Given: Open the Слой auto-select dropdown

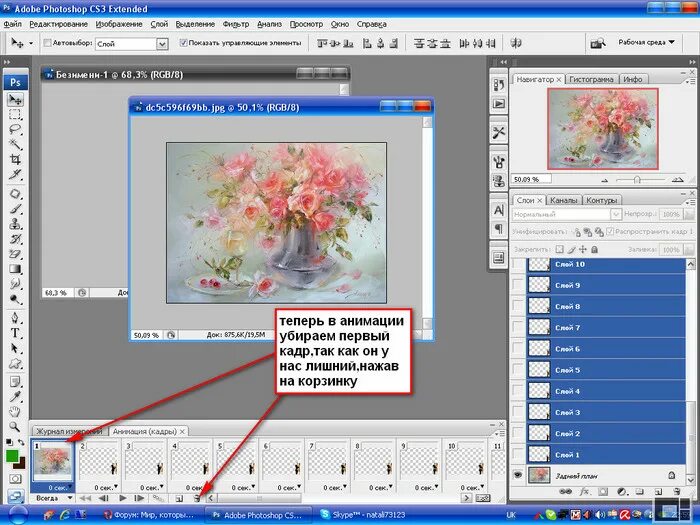Looking at the screenshot, I should point(162,44).
